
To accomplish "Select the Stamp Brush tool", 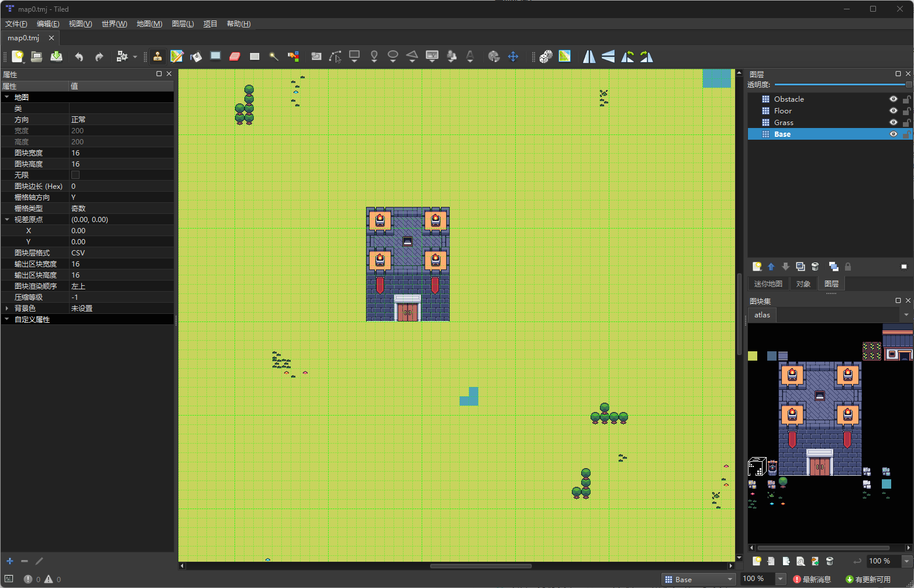I will (157, 56).
